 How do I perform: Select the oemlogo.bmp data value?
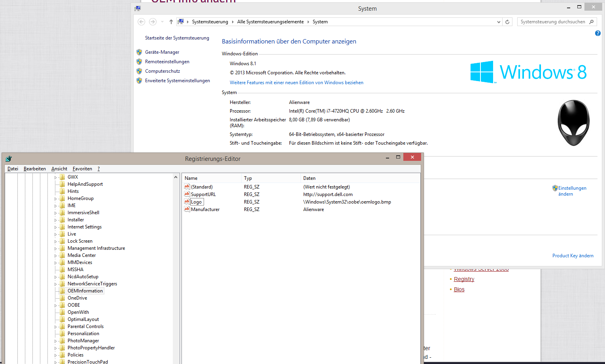(347, 202)
